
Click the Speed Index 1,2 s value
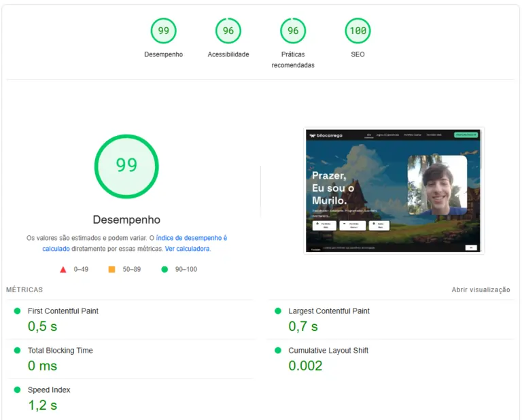[x=42, y=406]
